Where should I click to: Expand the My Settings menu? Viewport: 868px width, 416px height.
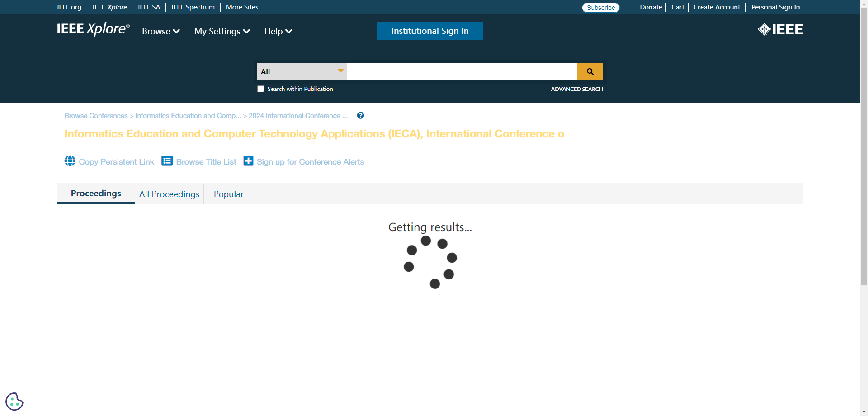(222, 31)
